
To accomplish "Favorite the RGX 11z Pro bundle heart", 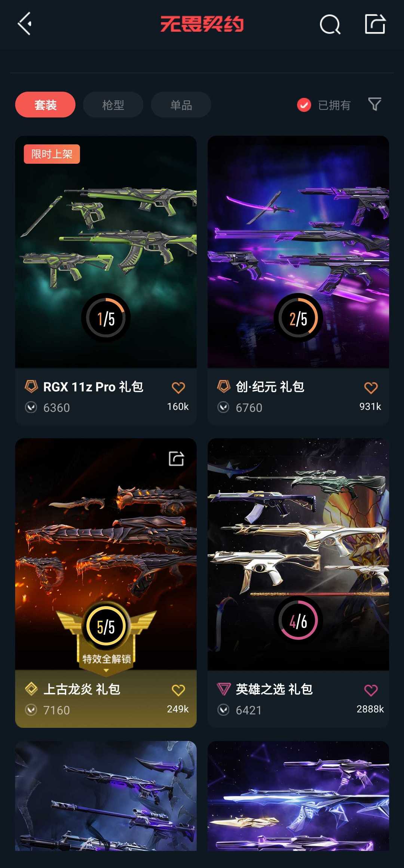I will (x=178, y=388).
